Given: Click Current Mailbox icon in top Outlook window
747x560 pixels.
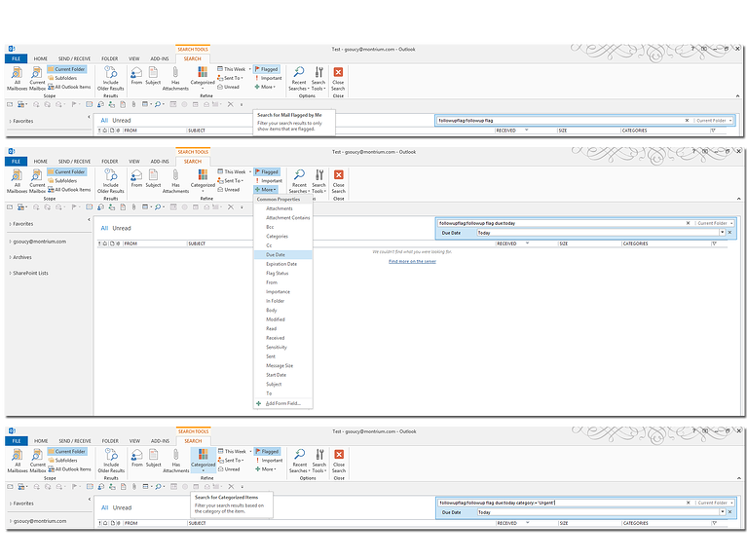Looking at the screenshot, I should (37, 78).
